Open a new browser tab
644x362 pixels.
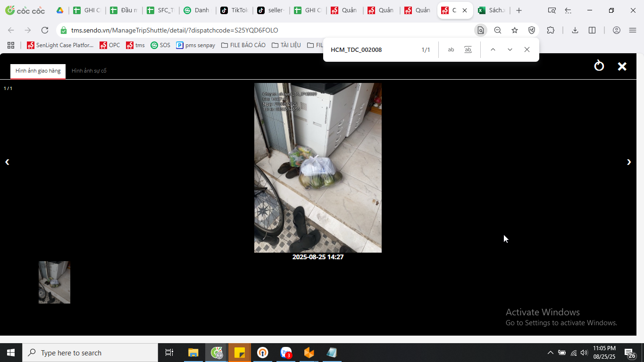pos(519,10)
